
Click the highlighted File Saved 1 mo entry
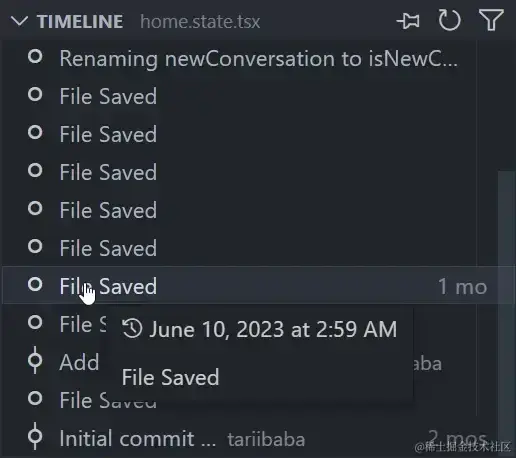257,286
